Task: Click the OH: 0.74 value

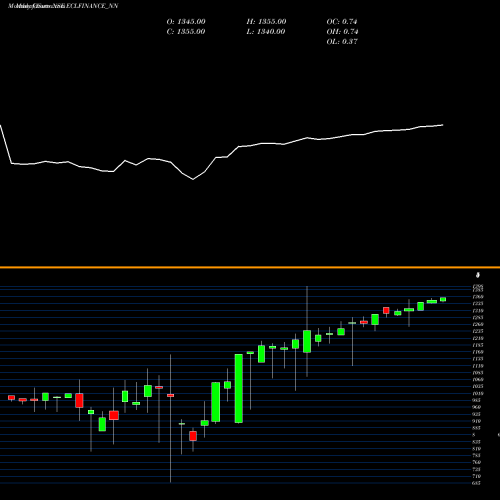Action: [342, 32]
